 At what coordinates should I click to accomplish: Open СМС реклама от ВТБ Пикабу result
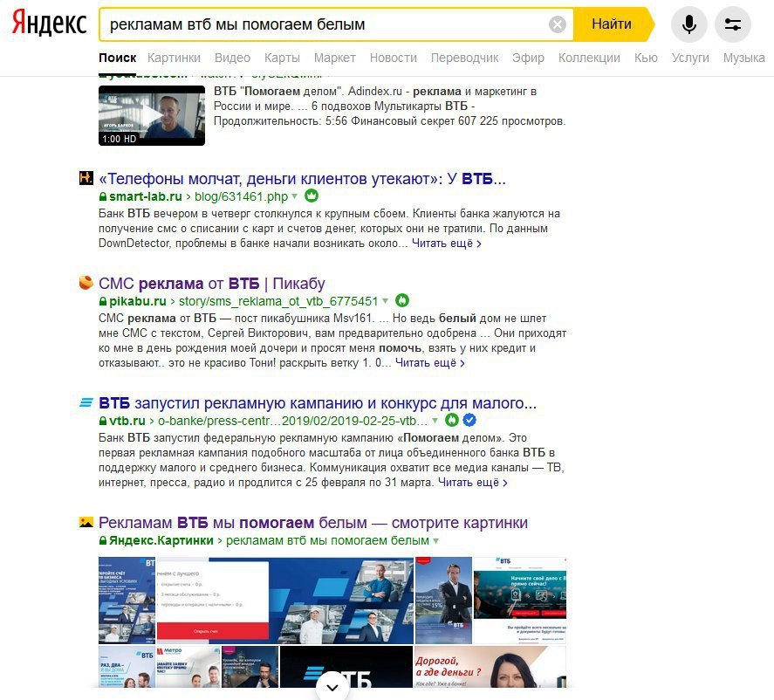[x=212, y=284]
